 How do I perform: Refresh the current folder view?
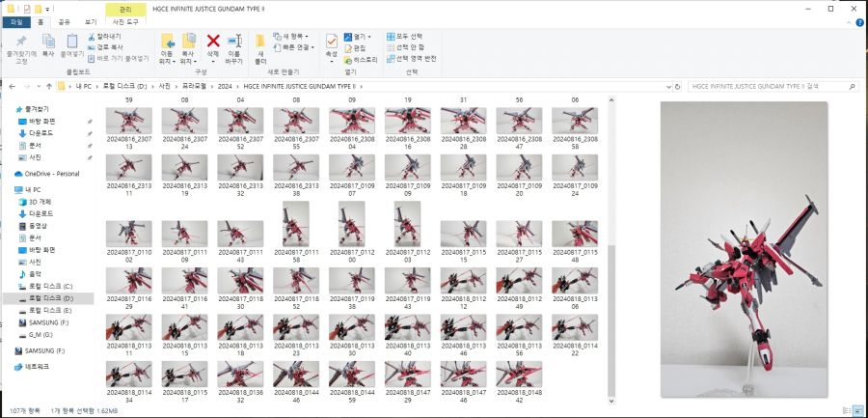click(678, 87)
